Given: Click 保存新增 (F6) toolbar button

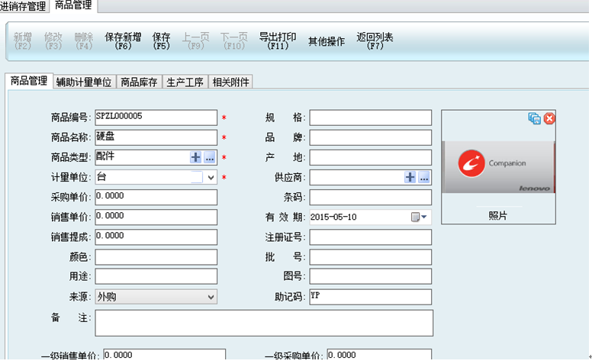Looking at the screenshot, I should (123, 41).
